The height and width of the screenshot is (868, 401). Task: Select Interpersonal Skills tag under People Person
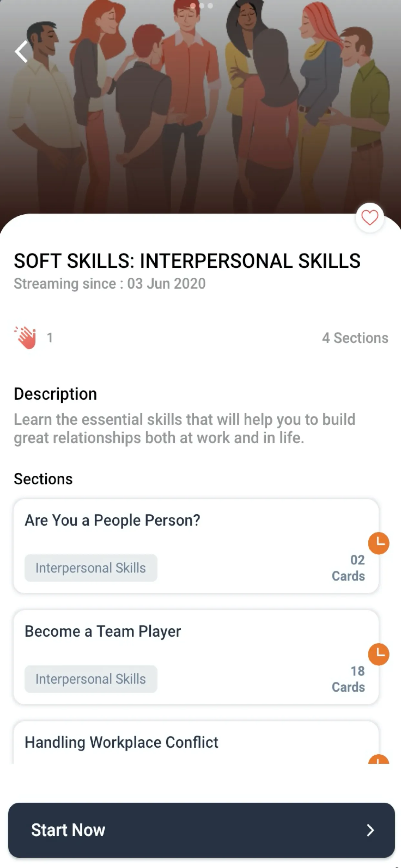pyautogui.click(x=91, y=568)
